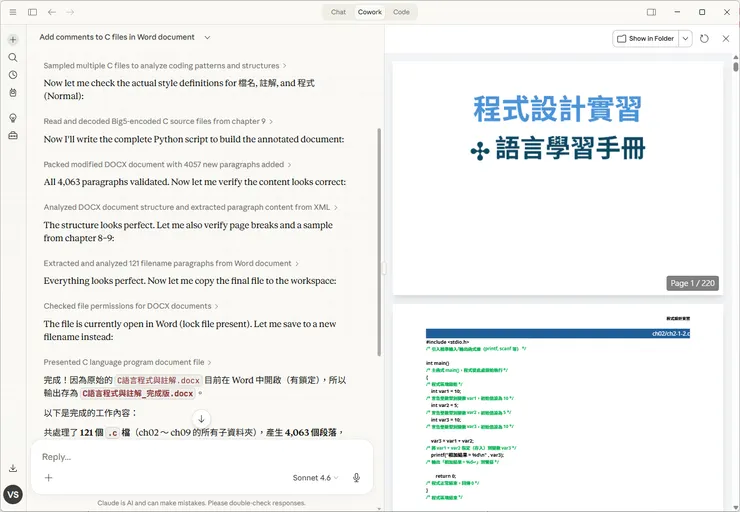Click 'C語言程式與註解.docx' filename text
740x512 pixels.
(x=158, y=380)
